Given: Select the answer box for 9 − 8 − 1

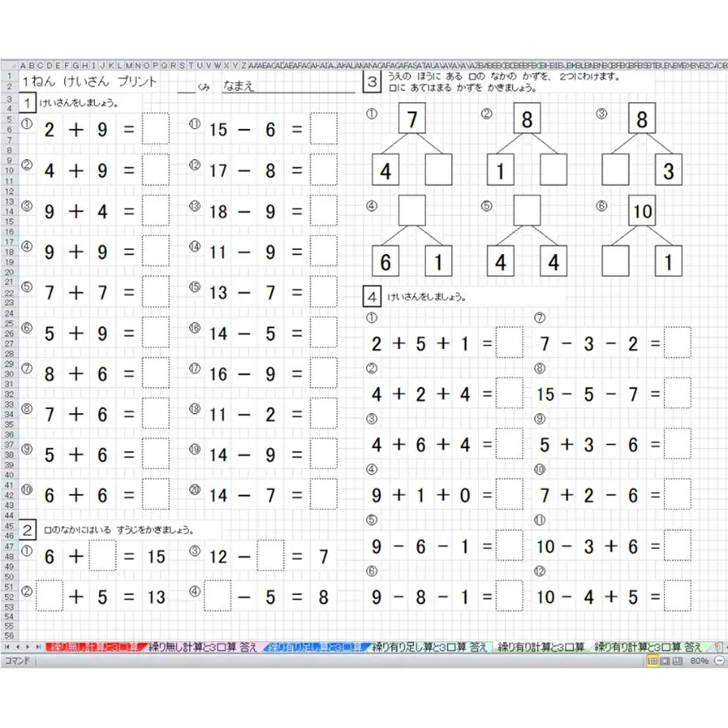Looking at the screenshot, I should (x=510, y=596).
